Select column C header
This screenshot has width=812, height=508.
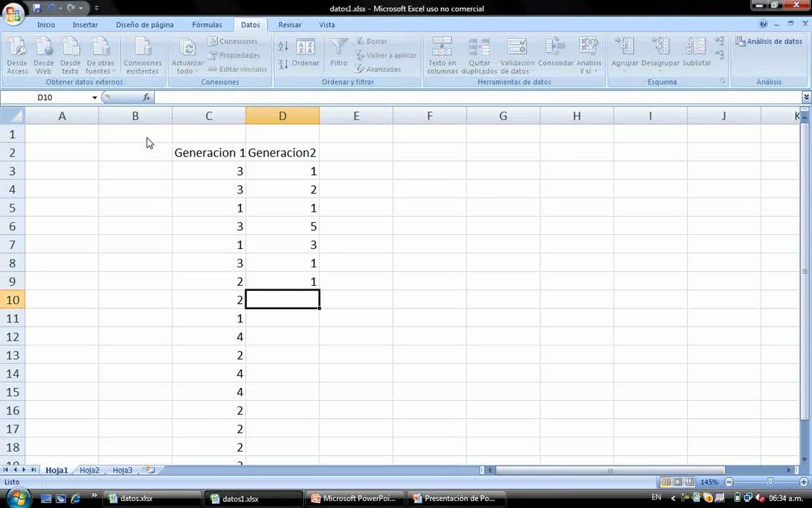pos(209,116)
